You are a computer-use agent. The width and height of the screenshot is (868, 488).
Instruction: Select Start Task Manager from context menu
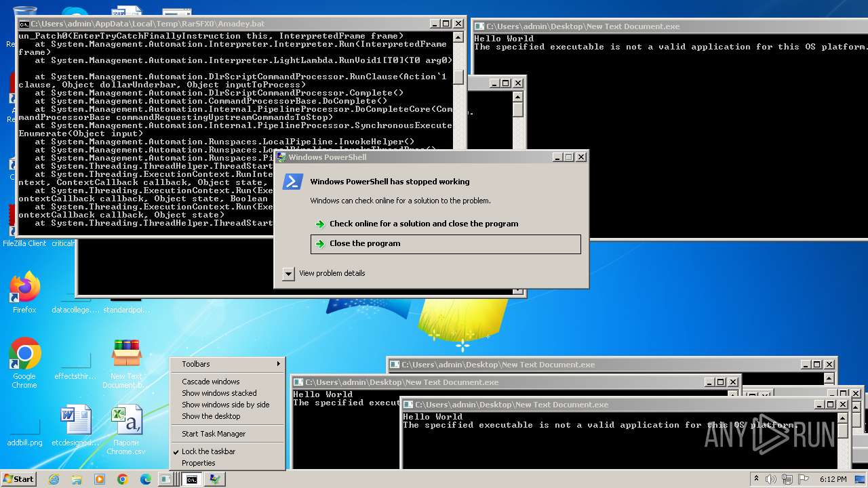pyautogui.click(x=228, y=434)
